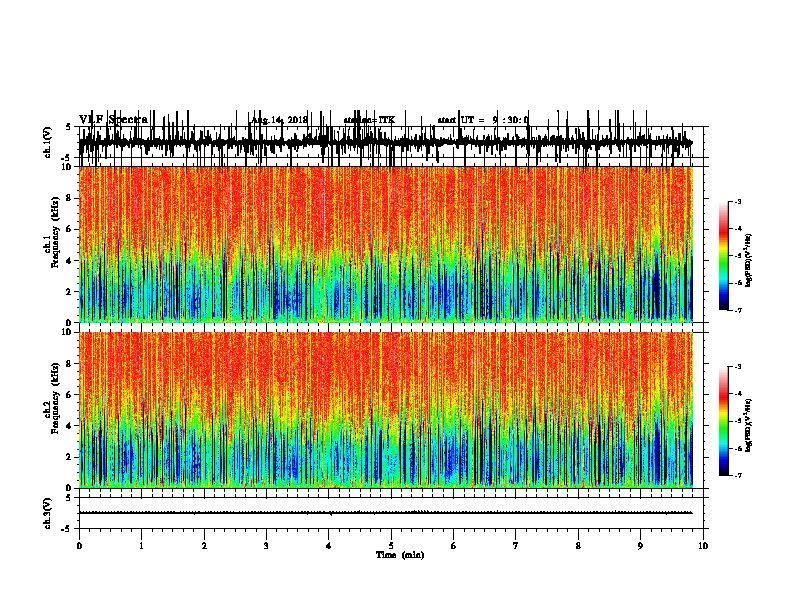Click the 8 kHz tick on ch.2 spectrogram
792x612 pixels.
[70, 364]
